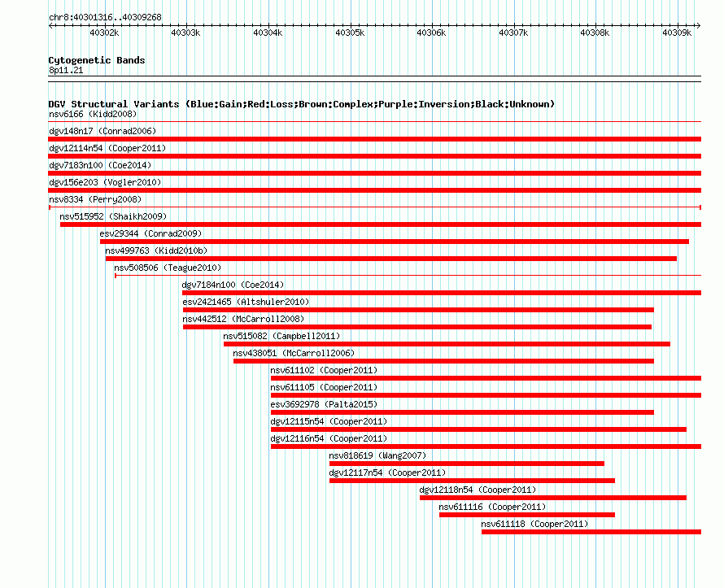The image size is (724, 588).
Task: Open nsv611116 (Cooper2011) variant
Action: (x=492, y=507)
